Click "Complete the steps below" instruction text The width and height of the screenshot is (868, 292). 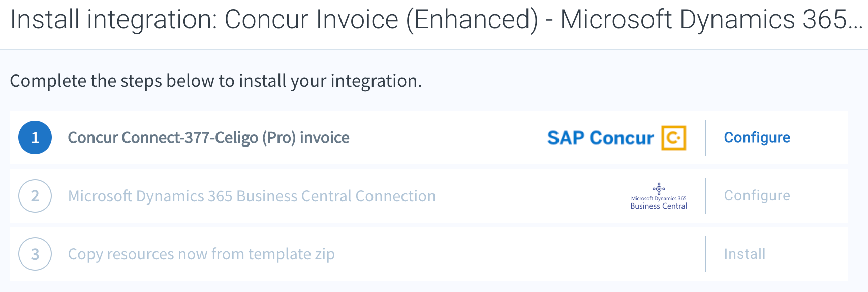click(x=216, y=81)
